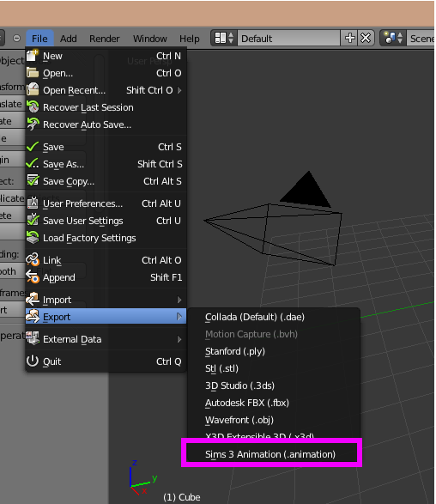Delete the Default screen layout
The width and height of the screenshot is (436, 504).
(366, 39)
